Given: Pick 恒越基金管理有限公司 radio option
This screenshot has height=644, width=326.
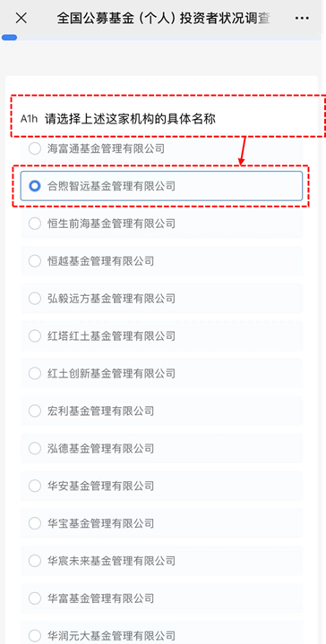Looking at the screenshot, I should tap(161, 261).
